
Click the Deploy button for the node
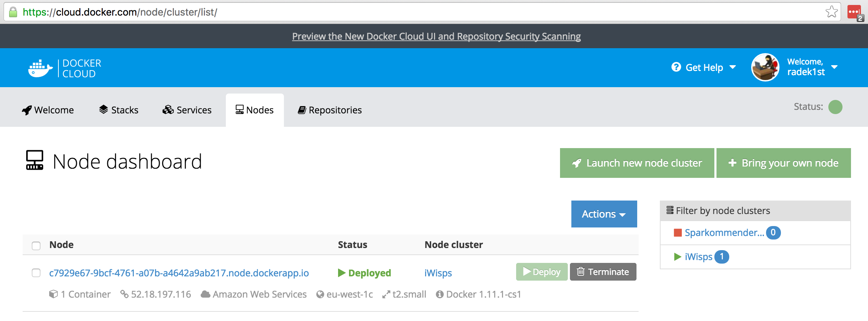[542, 272]
